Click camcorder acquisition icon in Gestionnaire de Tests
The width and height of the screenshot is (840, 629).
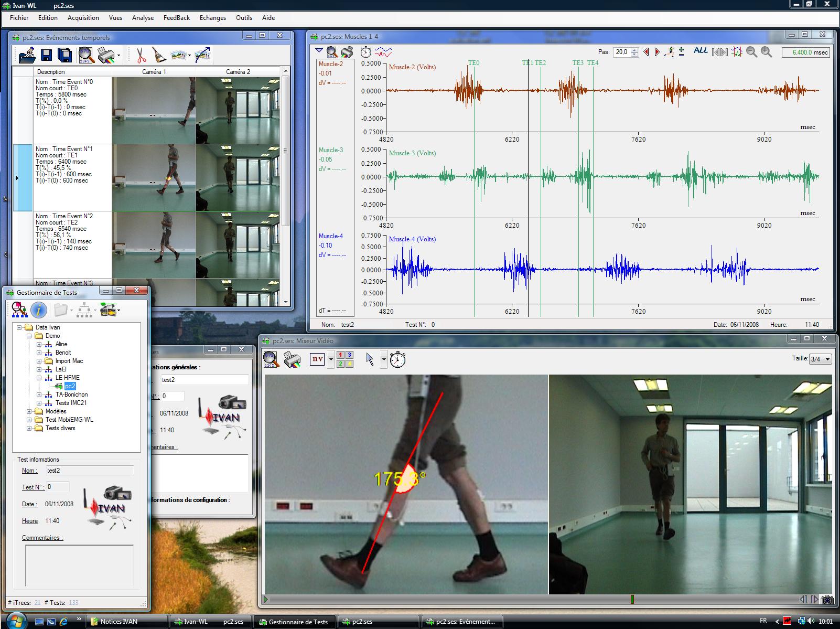[107, 310]
